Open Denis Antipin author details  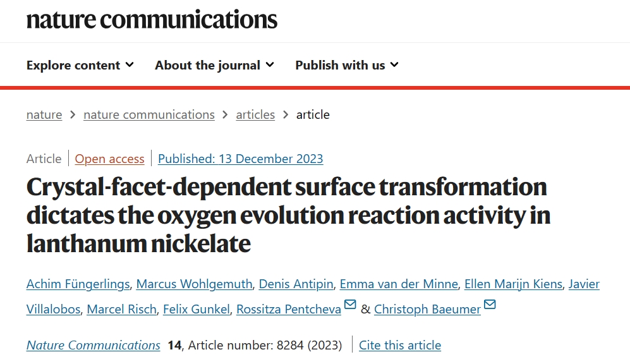296,284
